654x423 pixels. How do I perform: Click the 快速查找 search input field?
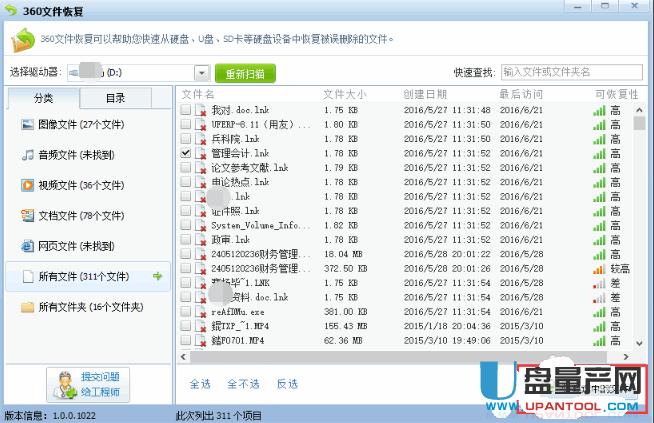570,72
